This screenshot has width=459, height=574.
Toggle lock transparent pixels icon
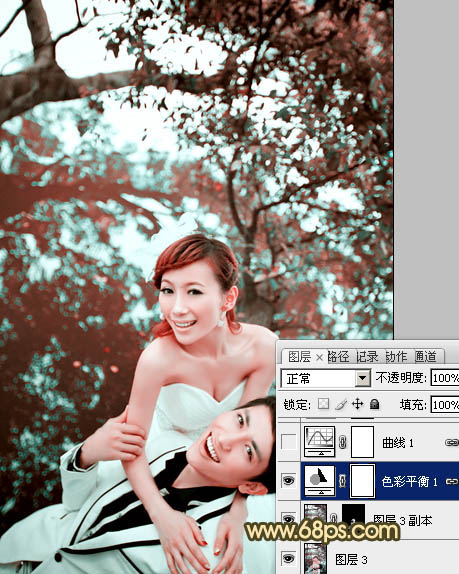tap(323, 404)
